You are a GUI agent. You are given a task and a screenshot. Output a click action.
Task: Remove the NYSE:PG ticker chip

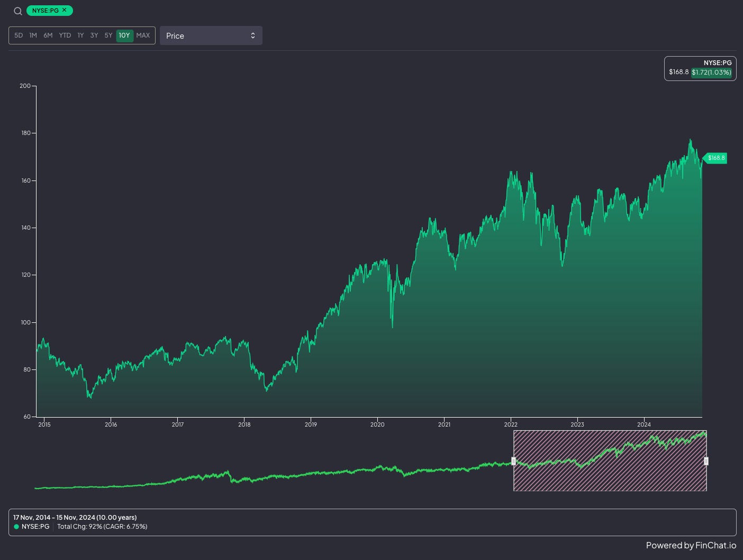[x=65, y=10]
